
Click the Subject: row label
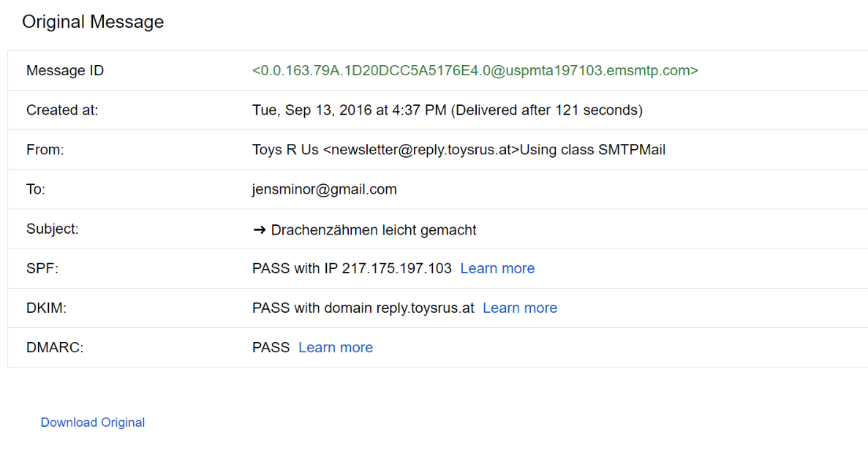52,229
